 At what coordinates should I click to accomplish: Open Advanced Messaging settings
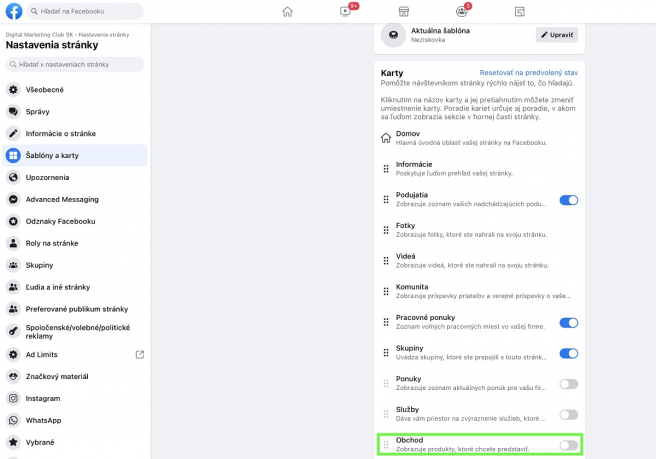75,199
